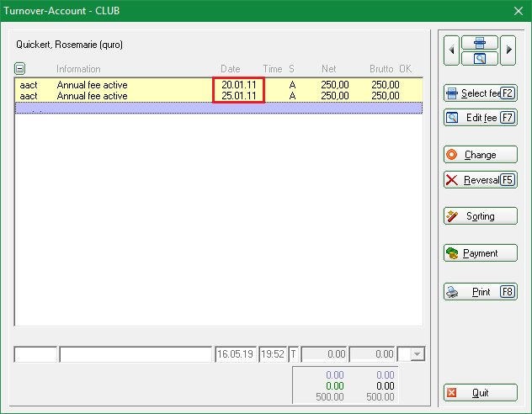Screen dimensions: 532x414
Task: Click the Payment button
Action: point(481,253)
